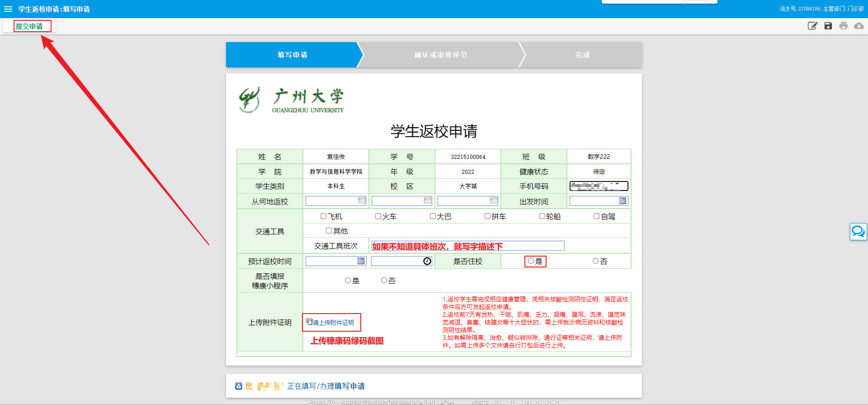Click the grade value 2022
Screen dimensions: 868x405
pos(468,172)
